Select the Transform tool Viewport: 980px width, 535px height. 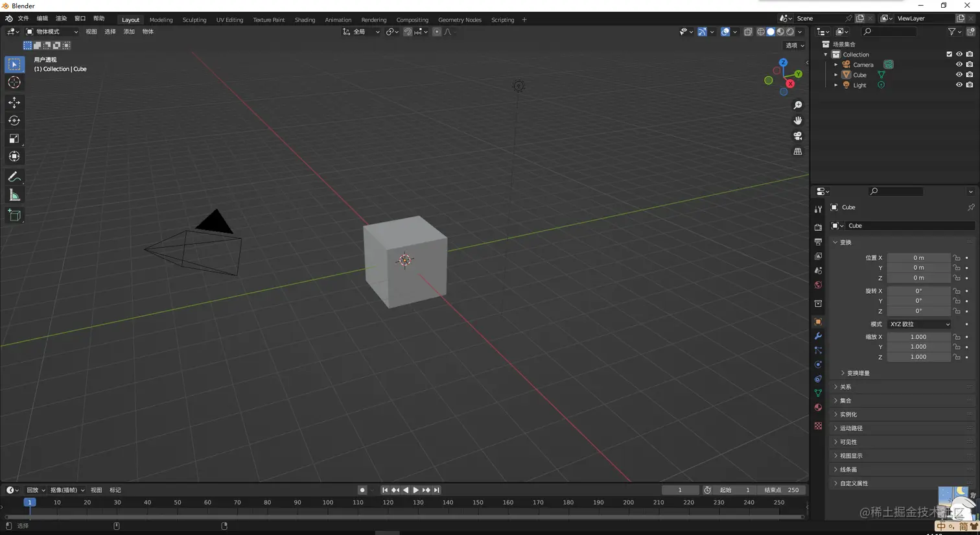coord(14,157)
